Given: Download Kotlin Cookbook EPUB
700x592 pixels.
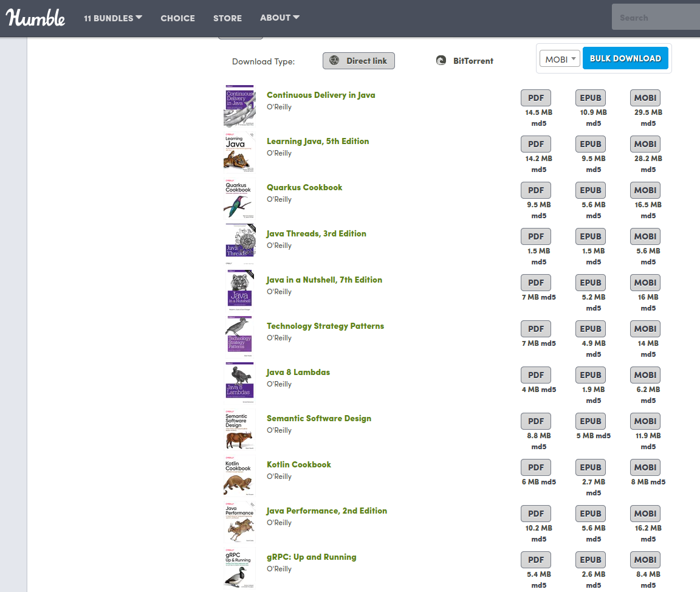Looking at the screenshot, I should click(x=590, y=467).
